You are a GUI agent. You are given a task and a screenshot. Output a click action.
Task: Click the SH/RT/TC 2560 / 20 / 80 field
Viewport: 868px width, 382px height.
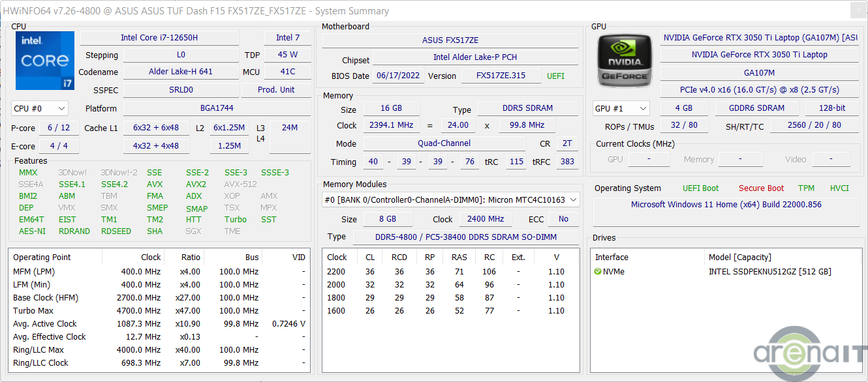click(814, 125)
